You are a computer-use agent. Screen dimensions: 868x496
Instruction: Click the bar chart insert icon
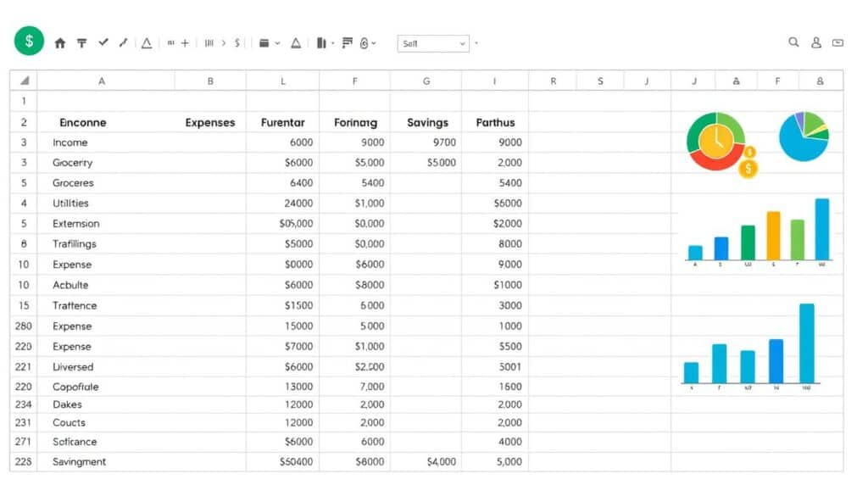[321, 42]
